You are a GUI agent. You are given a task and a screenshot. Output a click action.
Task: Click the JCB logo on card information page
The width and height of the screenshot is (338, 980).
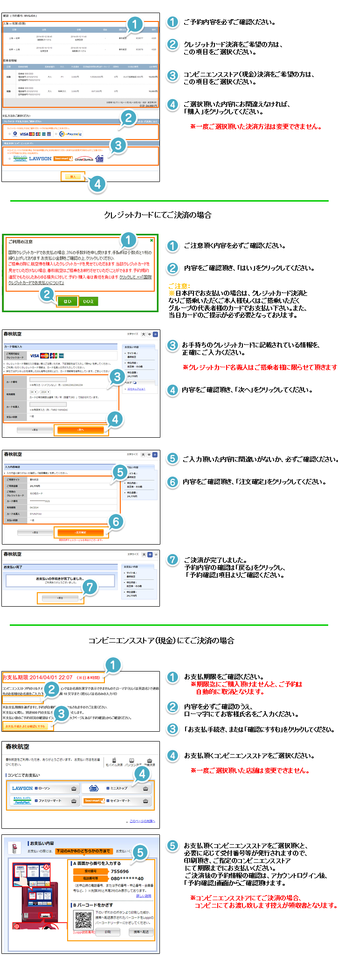(54, 356)
